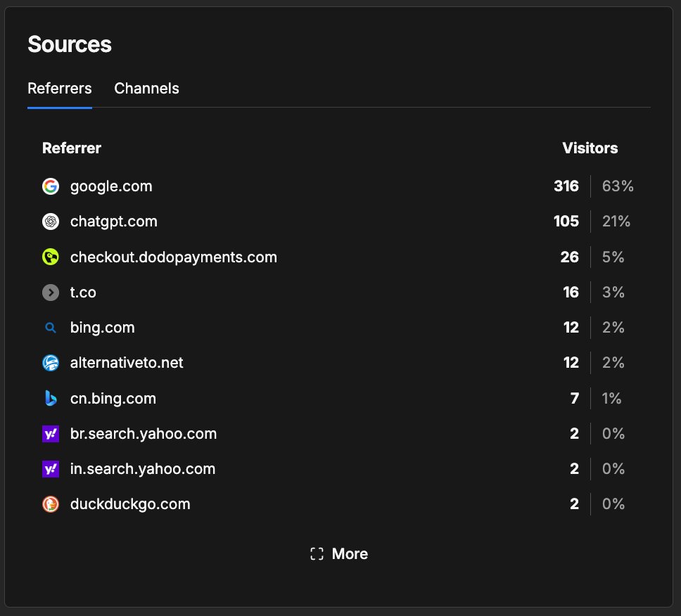The image size is (681, 616).
Task: Open the in.search.yahoo.com referrer
Action: coord(142,469)
